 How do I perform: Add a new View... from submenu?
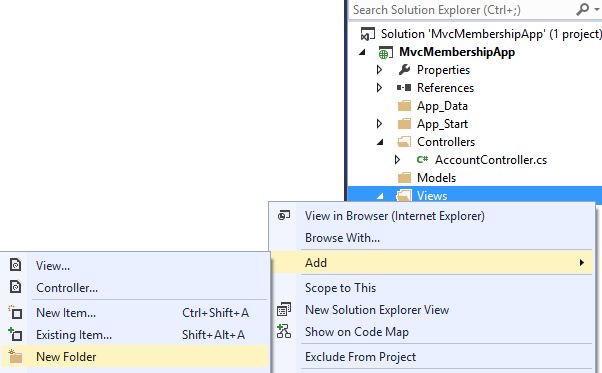point(53,266)
